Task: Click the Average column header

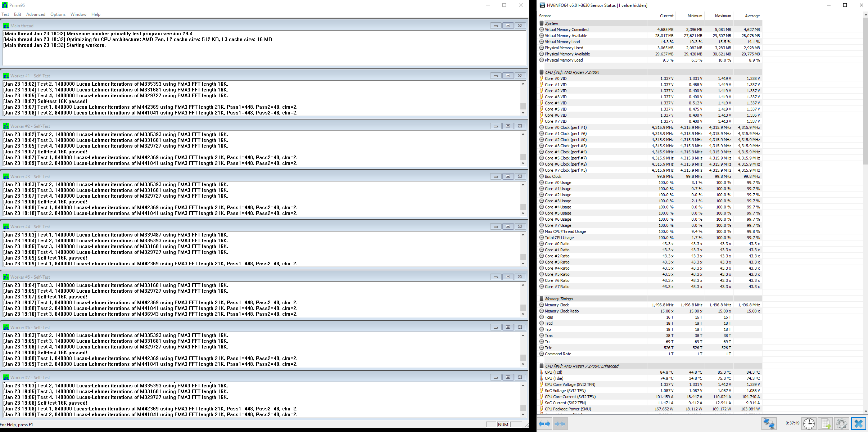Action: pyautogui.click(x=752, y=16)
